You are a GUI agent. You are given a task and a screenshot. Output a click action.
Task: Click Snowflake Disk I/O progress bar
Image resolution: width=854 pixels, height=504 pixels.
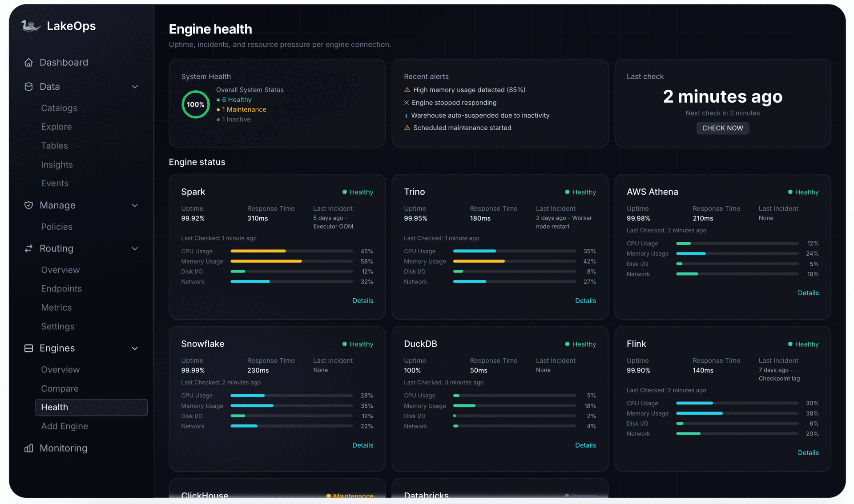(292, 416)
